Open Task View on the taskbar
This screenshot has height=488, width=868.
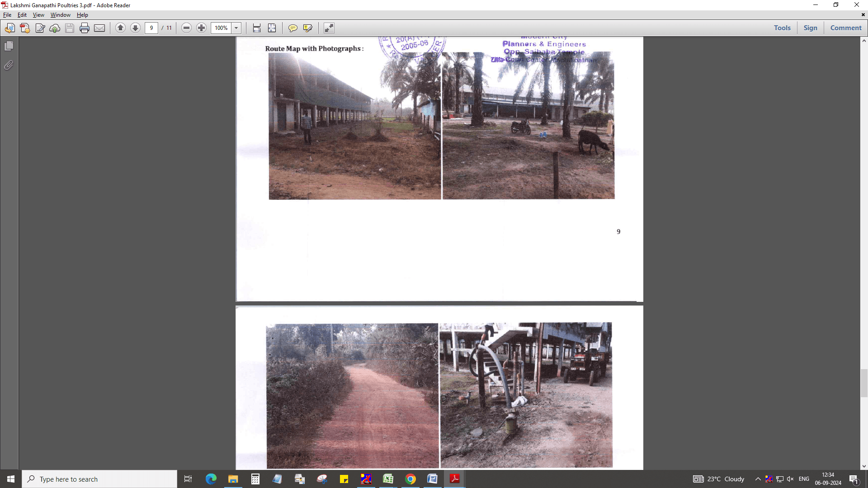[188, 479]
